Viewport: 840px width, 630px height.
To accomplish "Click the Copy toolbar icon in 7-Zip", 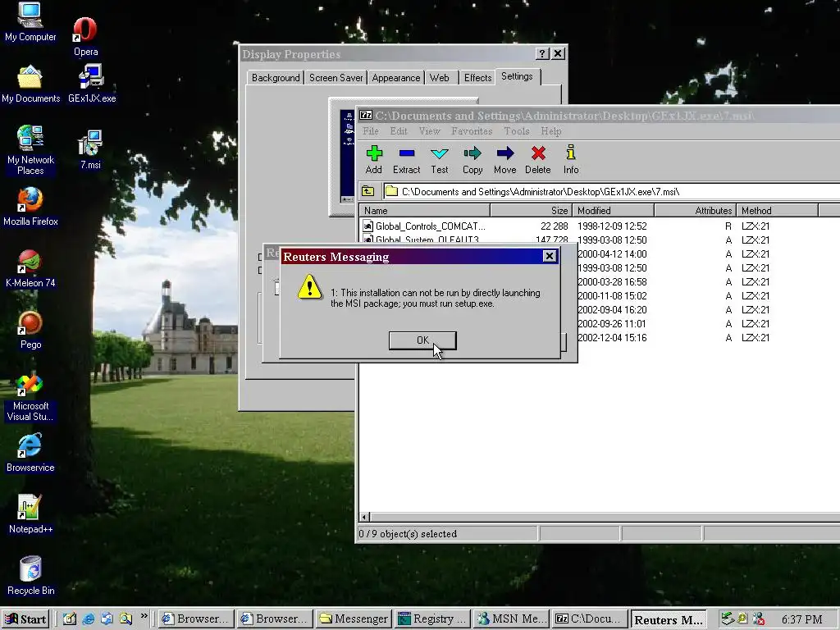I will click(472, 160).
